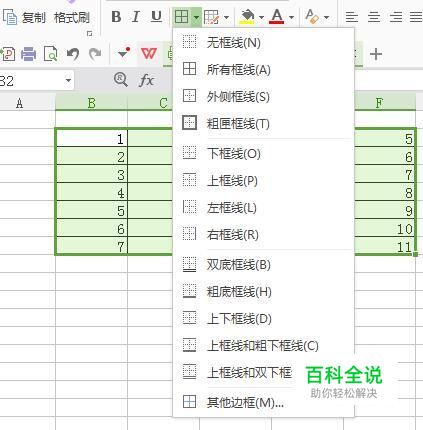Click the magnifier zoom icon near fx

tap(120, 80)
